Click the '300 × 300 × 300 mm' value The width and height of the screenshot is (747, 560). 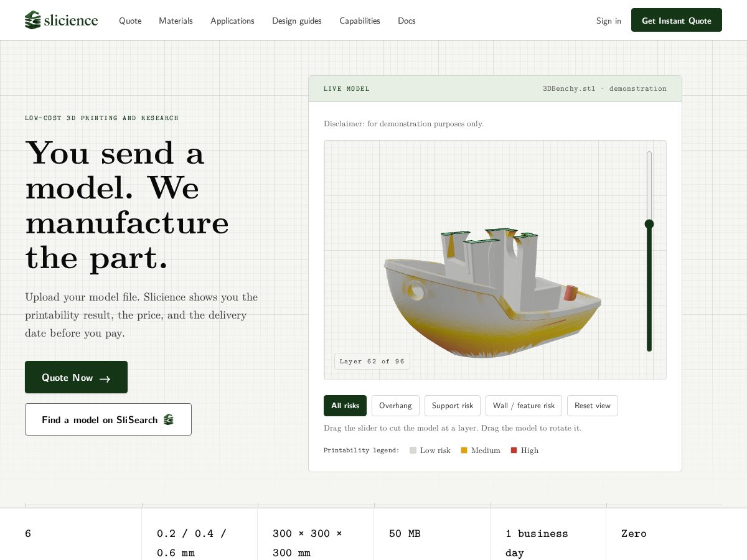308,543
